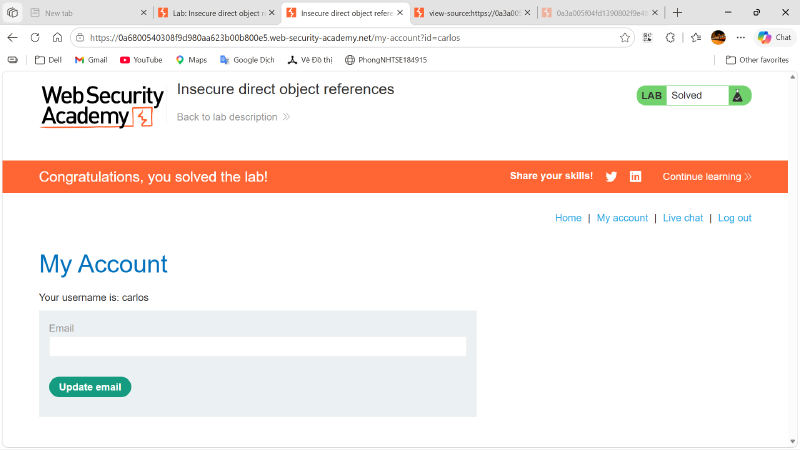The height and width of the screenshot is (450, 800).
Task: Open the Dell bookmarks folder
Action: [x=48, y=60]
